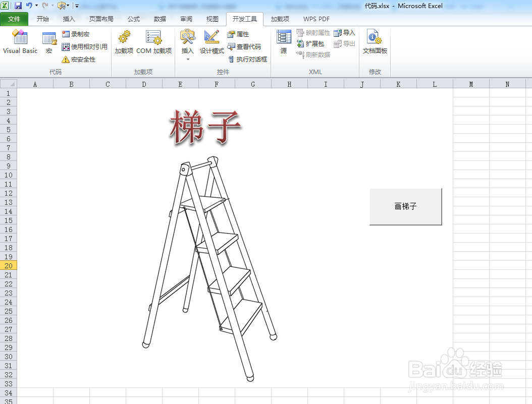532x404 pixels.
Task: Switch to the 公式 ribbon tab
Action: pyautogui.click(x=133, y=19)
